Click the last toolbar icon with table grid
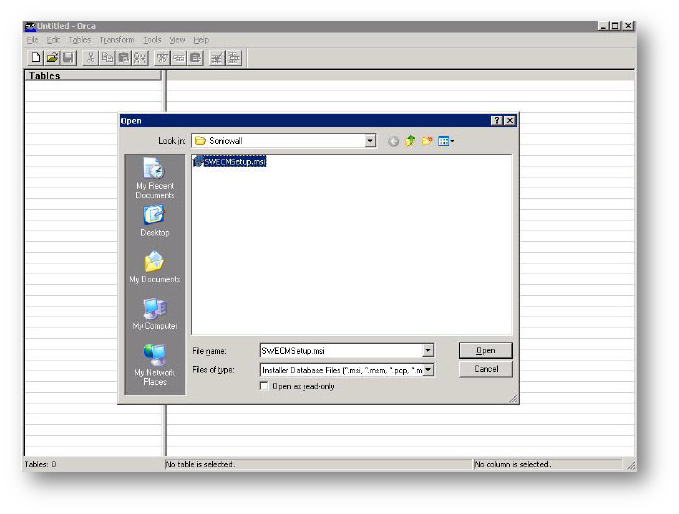 234,58
